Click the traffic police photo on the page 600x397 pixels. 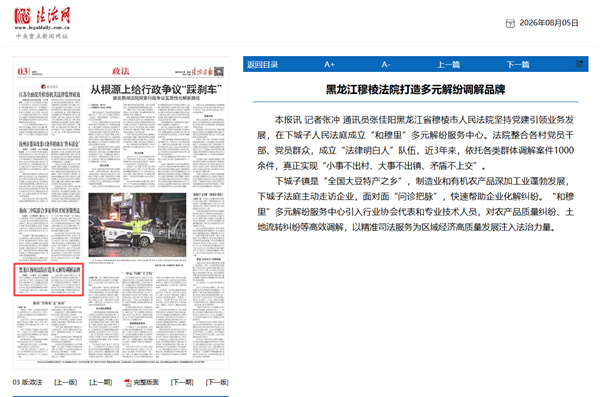coord(137,225)
